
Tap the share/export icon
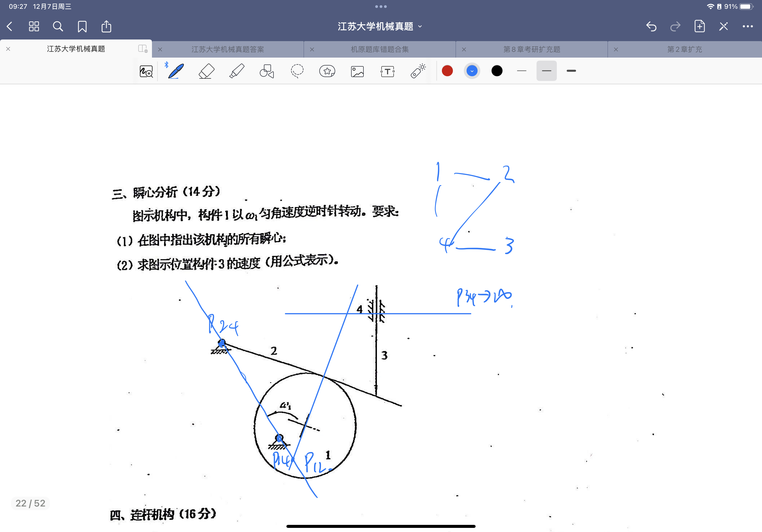tap(106, 26)
